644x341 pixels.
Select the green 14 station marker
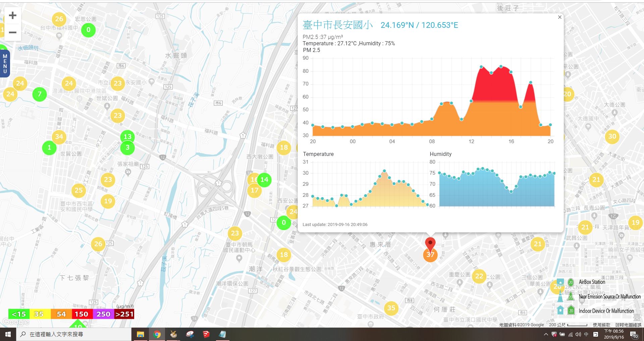(264, 180)
